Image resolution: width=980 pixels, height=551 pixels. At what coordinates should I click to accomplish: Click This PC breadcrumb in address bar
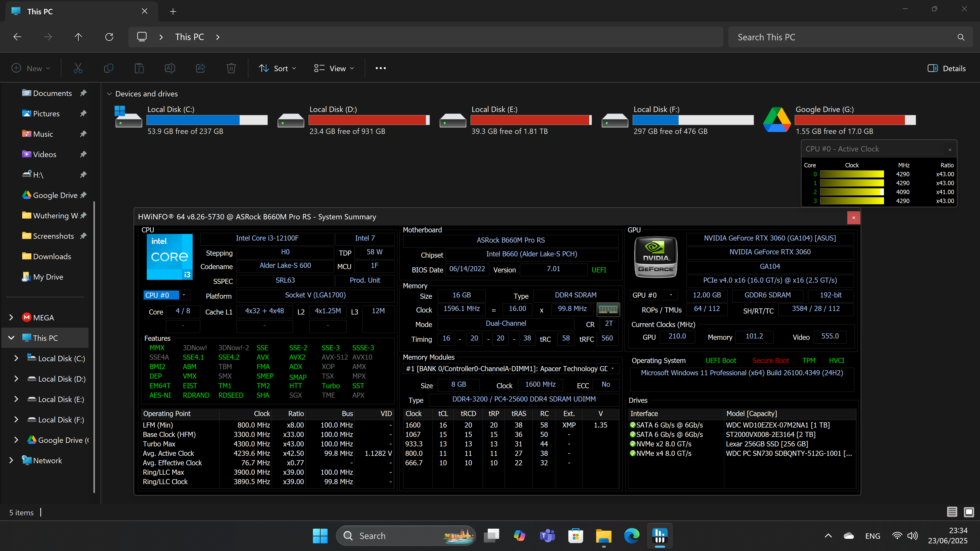(189, 37)
